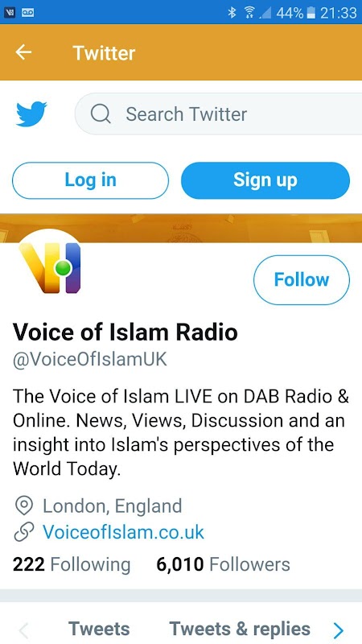Screen dimensions: 362x644
Task: Show more tabs with right chevron
Action: [338, 629]
